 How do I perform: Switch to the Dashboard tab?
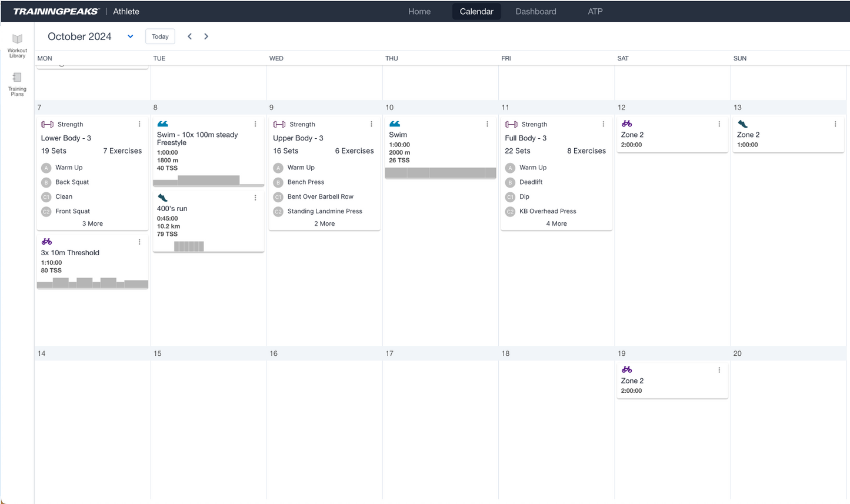pyautogui.click(x=535, y=12)
